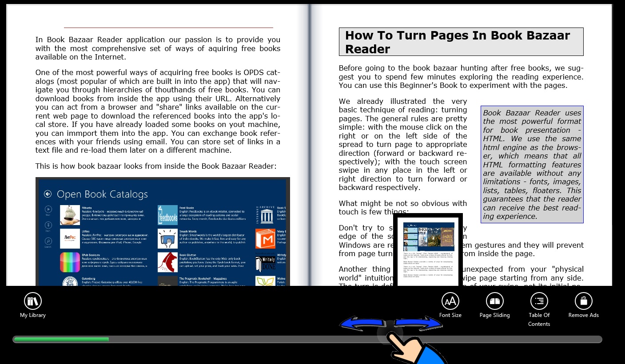Screen dimensions: 625x364
Task: Click the orange M book catalog icon
Action: coord(266,238)
